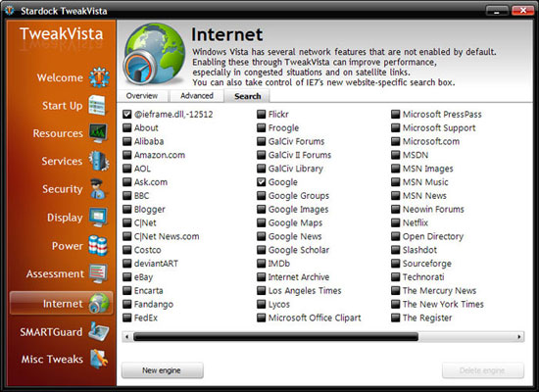Click the Start Up checklist icon
The width and height of the screenshot is (539, 392).
pos(97,105)
